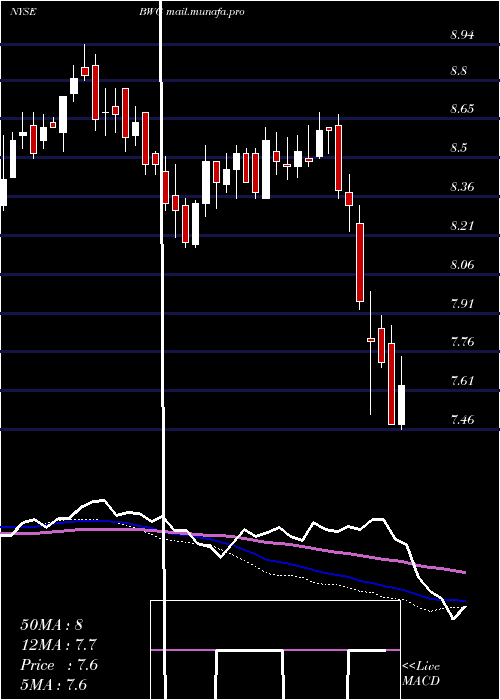Click the large red candle from 8.21 to 7.91
The width and height of the screenshot is (500, 700).
(x=360, y=262)
